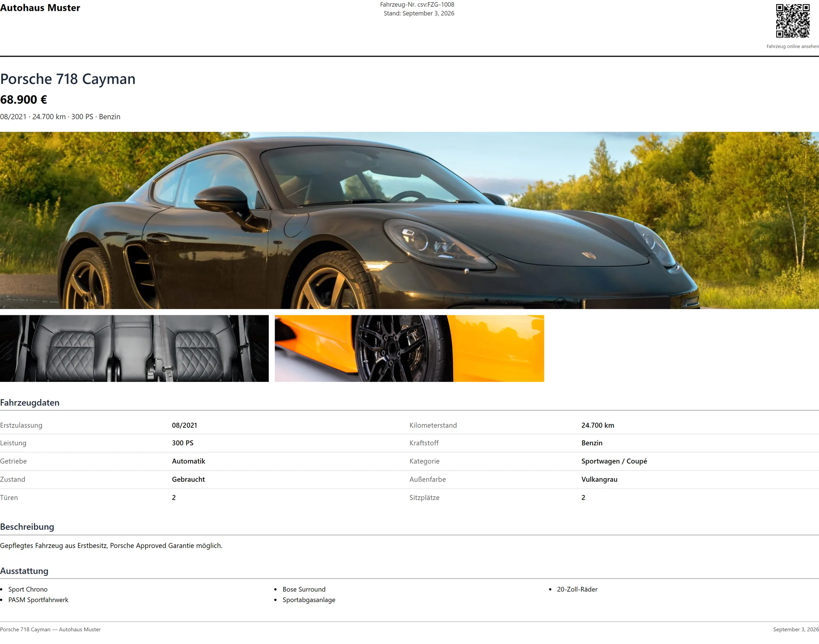Click the Beschreibung section heading

point(27,527)
